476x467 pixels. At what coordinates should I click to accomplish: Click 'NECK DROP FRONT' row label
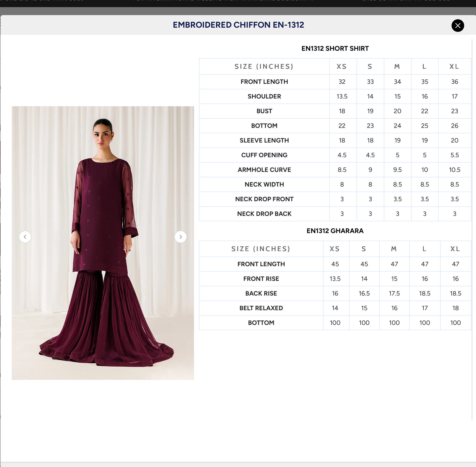264,199
